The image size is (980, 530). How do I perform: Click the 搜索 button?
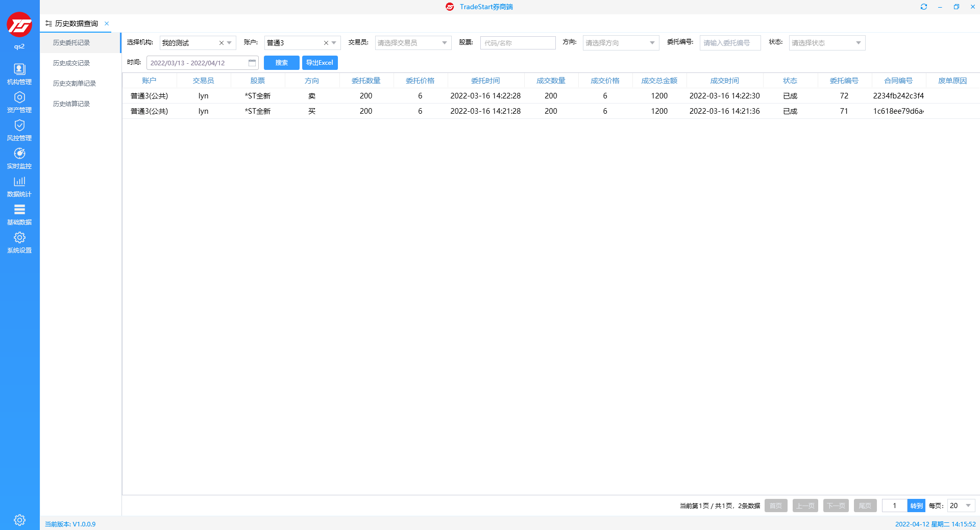pos(281,63)
